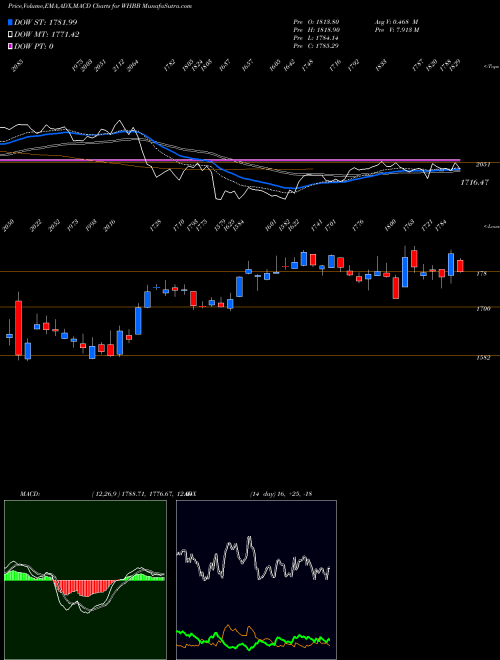Select the 'DOW ST: 1781.99' legend label

[x=45, y=22]
